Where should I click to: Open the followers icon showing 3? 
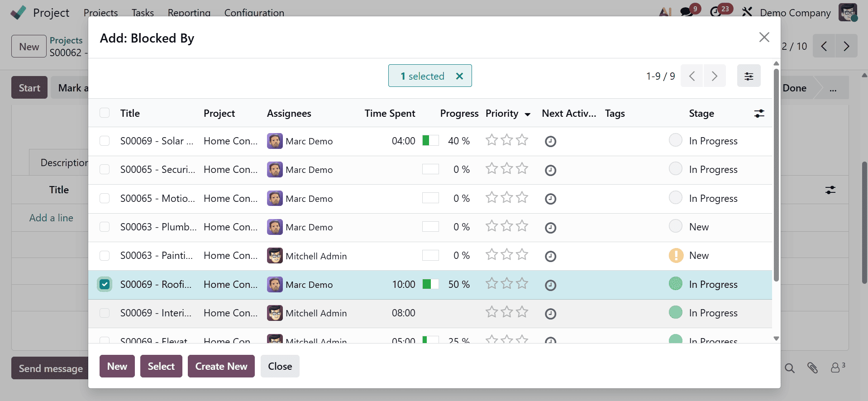click(838, 368)
